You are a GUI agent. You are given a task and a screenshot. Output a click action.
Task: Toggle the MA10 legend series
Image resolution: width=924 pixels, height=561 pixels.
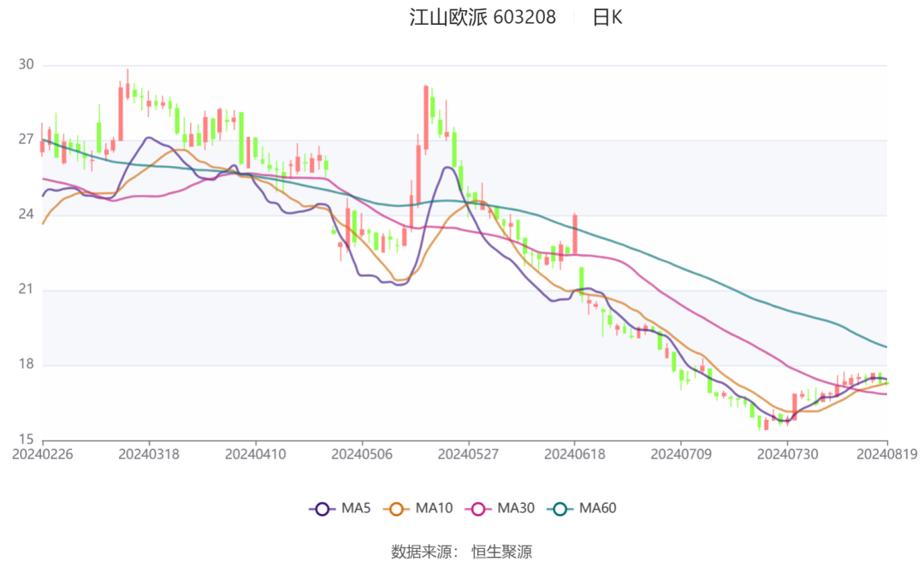(x=418, y=509)
